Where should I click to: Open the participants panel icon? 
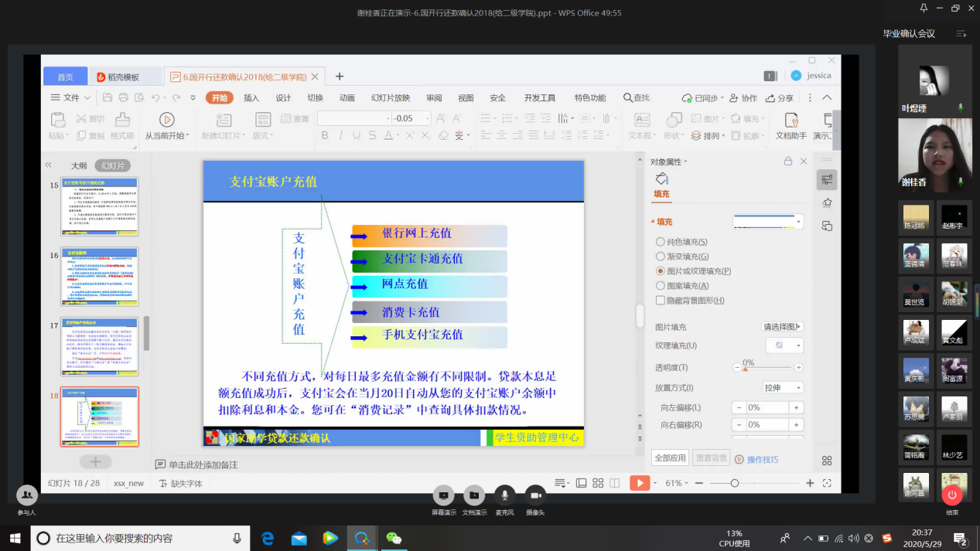(x=27, y=495)
